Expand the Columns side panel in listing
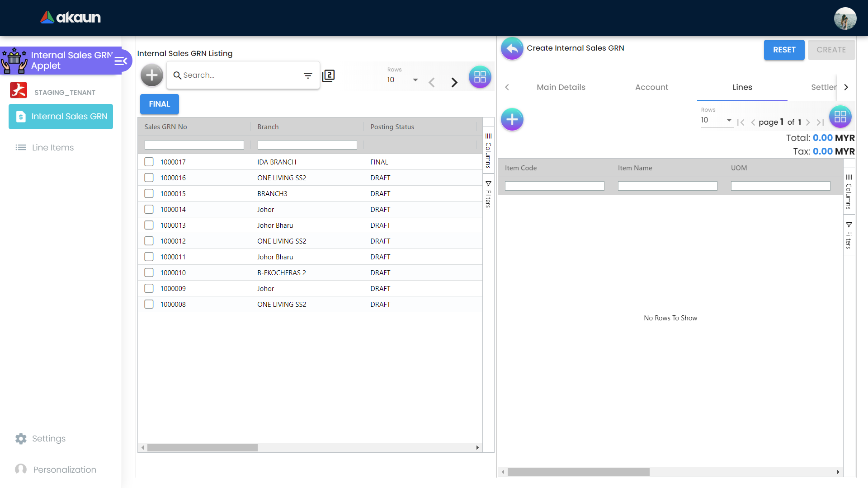868x488 pixels. point(488,150)
